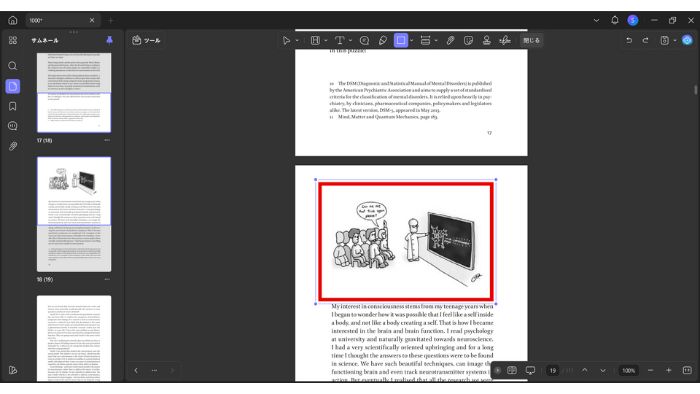Go to next page with down chevron

pos(603,370)
